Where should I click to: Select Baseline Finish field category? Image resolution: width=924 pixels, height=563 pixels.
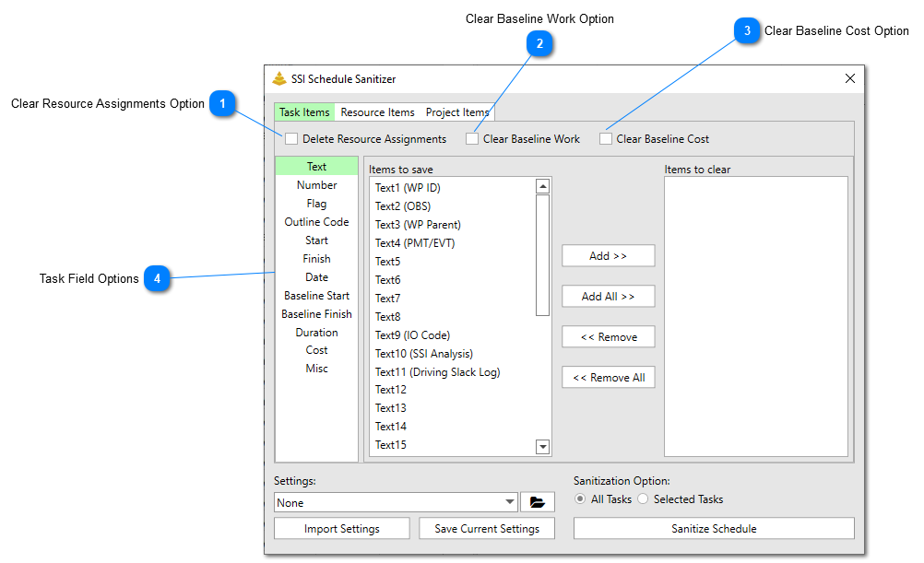[x=316, y=314]
